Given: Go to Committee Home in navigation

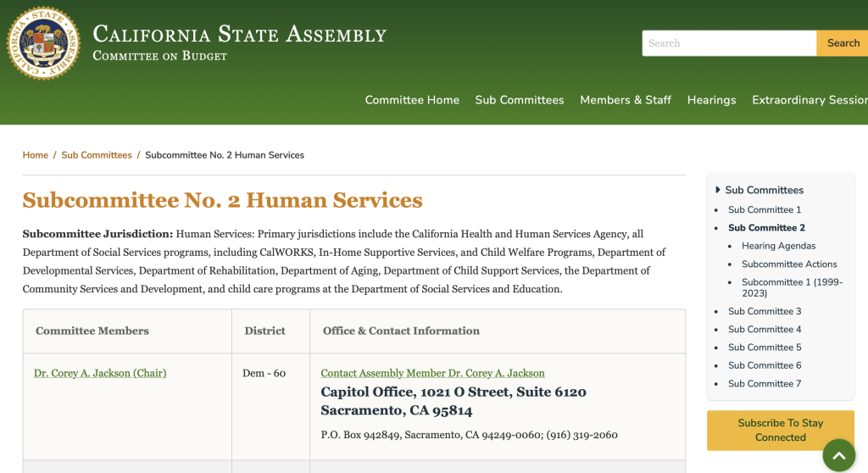Looking at the screenshot, I should (x=412, y=100).
